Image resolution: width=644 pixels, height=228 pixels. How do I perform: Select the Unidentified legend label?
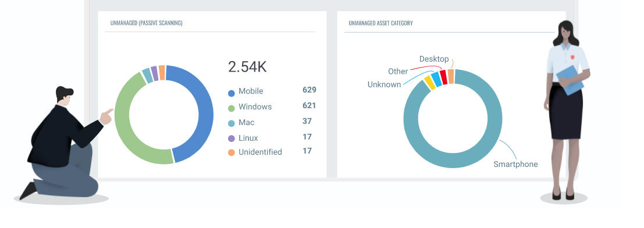260,152
